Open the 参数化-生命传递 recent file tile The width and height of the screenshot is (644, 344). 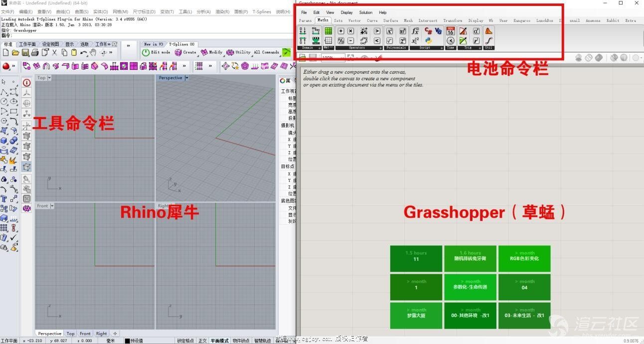click(x=470, y=287)
